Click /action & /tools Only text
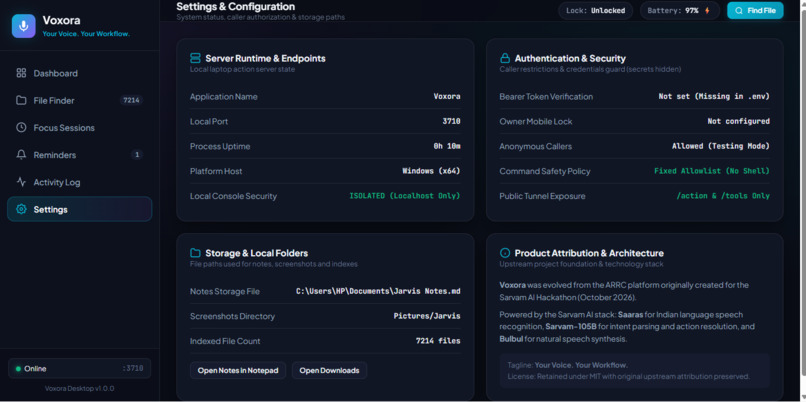Image resolution: width=806 pixels, height=402 pixels. [723, 196]
